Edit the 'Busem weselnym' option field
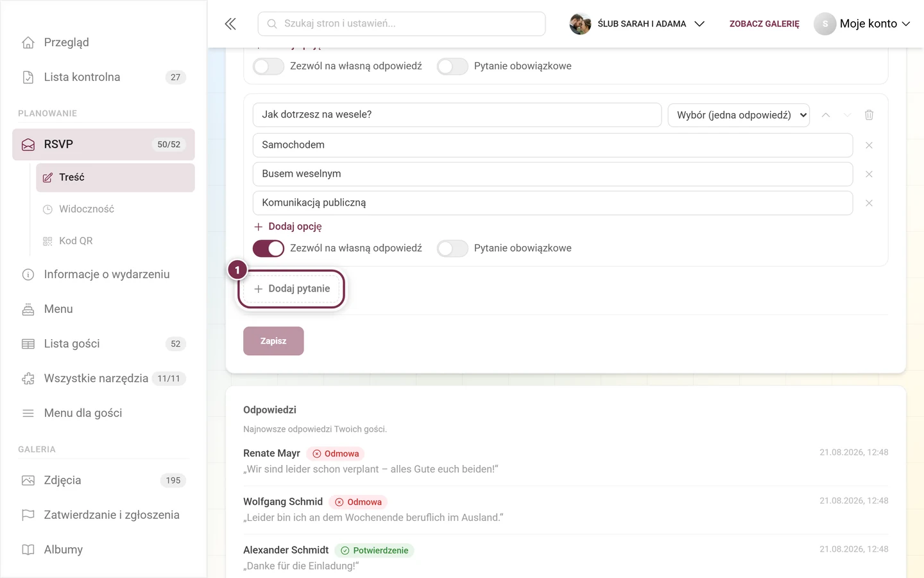The width and height of the screenshot is (924, 578). (552, 174)
